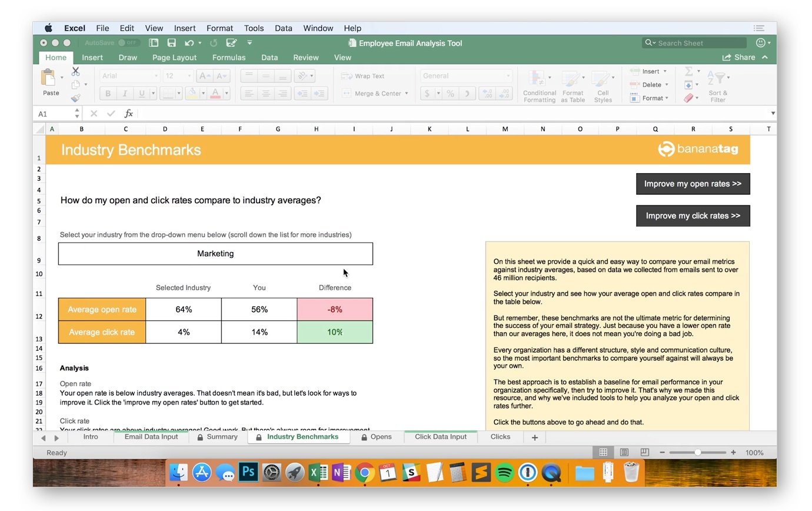Click the zoom slider handle

(x=698, y=452)
